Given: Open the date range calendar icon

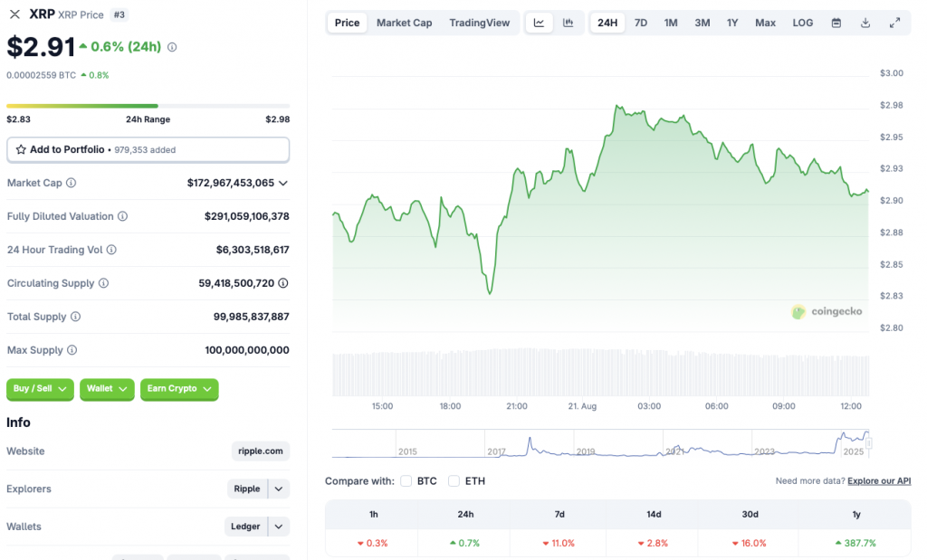Looking at the screenshot, I should coord(835,22).
